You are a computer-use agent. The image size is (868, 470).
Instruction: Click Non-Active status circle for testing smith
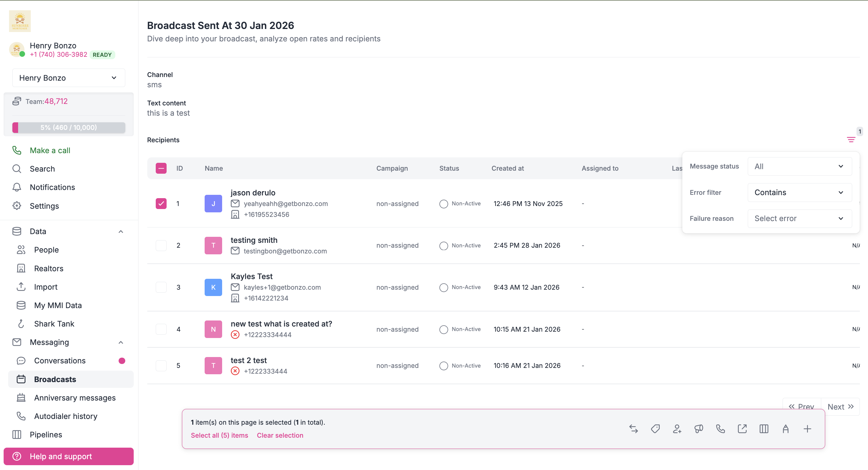(x=444, y=246)
